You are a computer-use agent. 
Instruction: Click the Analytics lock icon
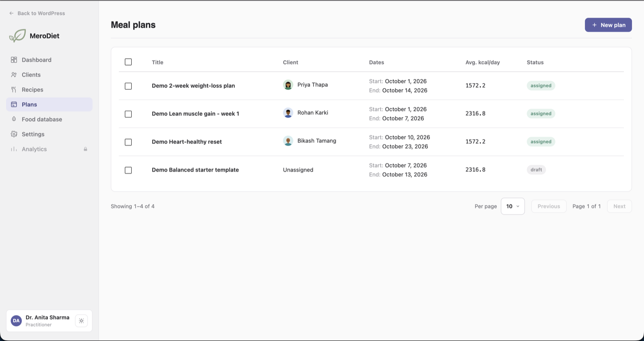[85, 149]
